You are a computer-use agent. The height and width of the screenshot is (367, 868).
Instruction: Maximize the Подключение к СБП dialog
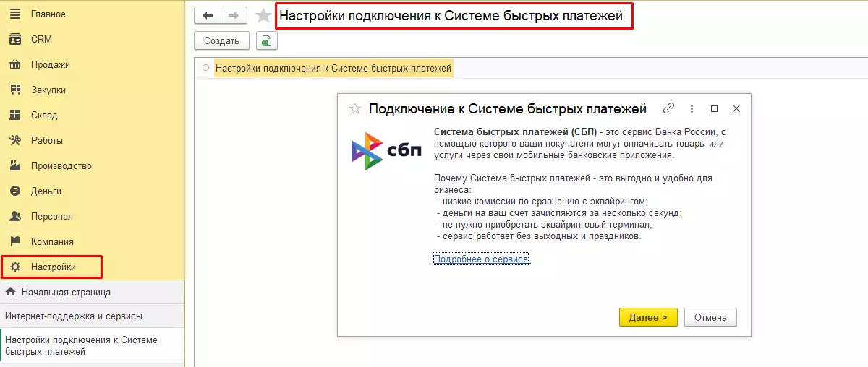tap(714, 108)
